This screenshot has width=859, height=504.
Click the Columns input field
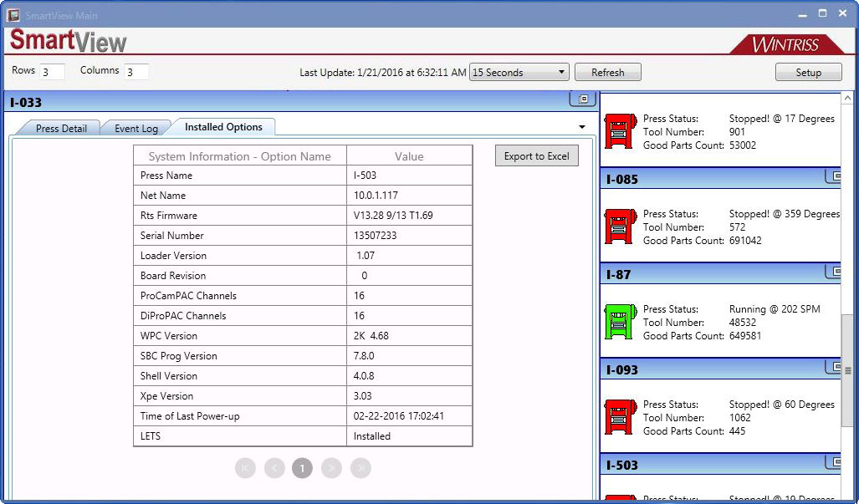tap(136, 72)
